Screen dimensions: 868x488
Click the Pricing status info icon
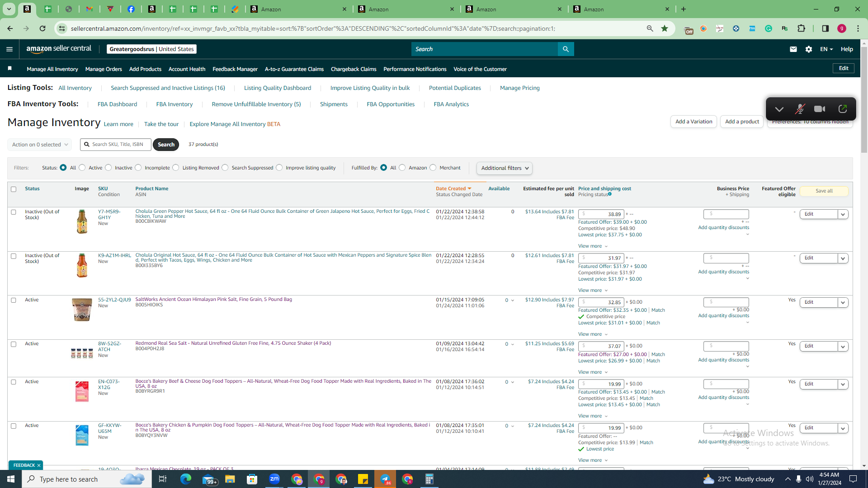tap(610, 194)
